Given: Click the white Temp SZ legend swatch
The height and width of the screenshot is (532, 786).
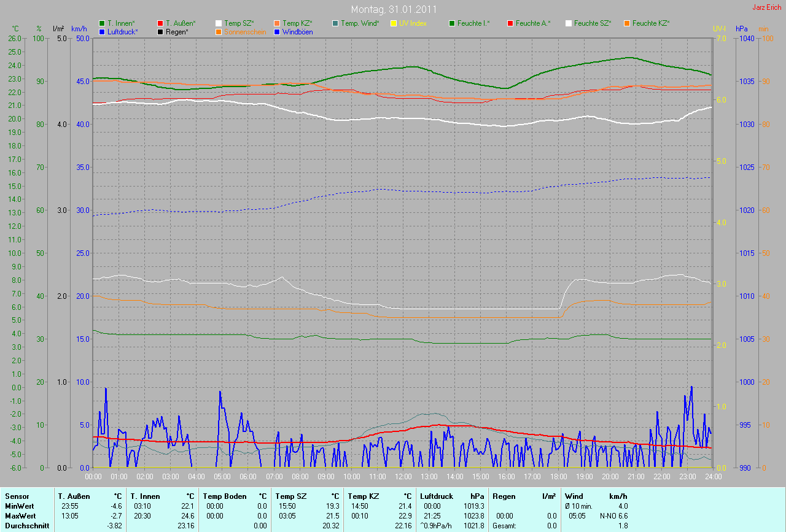Looking at the screenshot, I should pyautogui.click(x=219, y=23).
